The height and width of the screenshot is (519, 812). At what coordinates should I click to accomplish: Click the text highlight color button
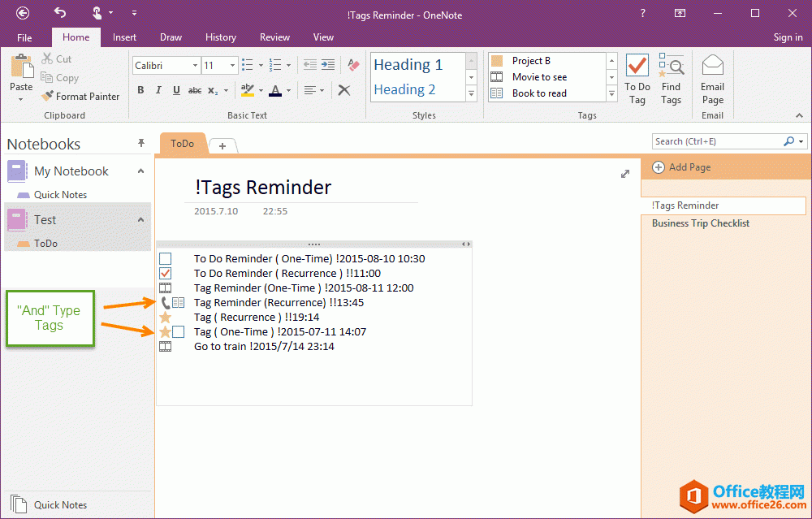[247, 90]
